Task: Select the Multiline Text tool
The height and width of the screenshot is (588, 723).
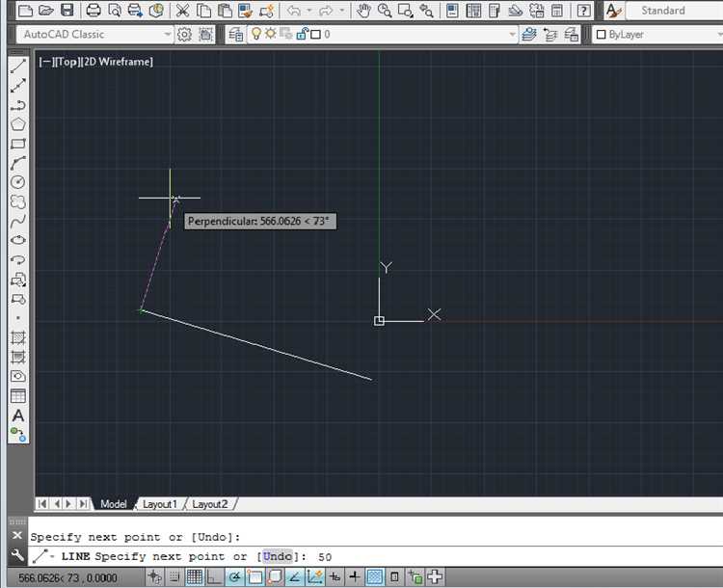Action: click(18, 415)
